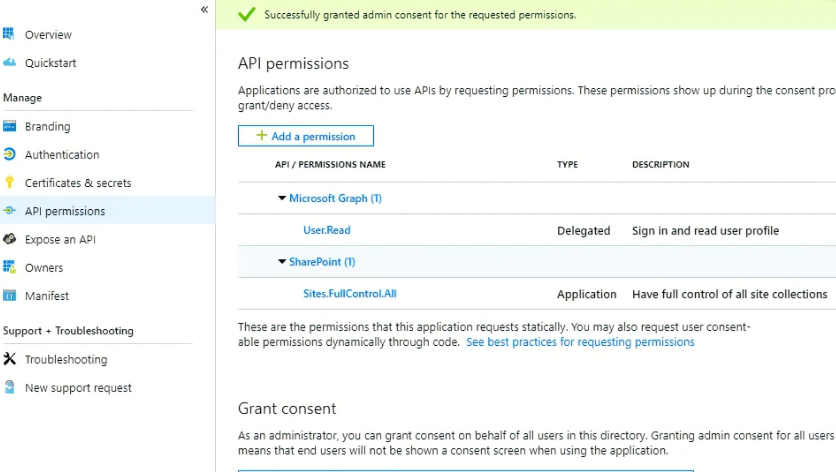Click the Application type cell
This screenshot has height=472, width=836.
[586, 294]
